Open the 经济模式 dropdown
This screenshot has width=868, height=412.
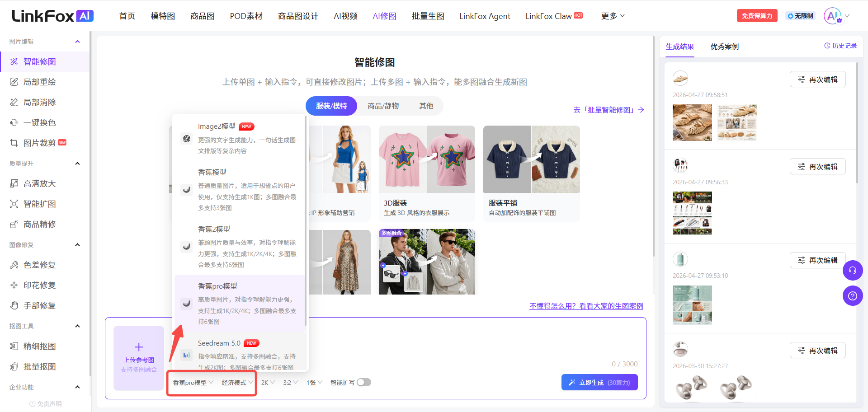click(237, 383)
